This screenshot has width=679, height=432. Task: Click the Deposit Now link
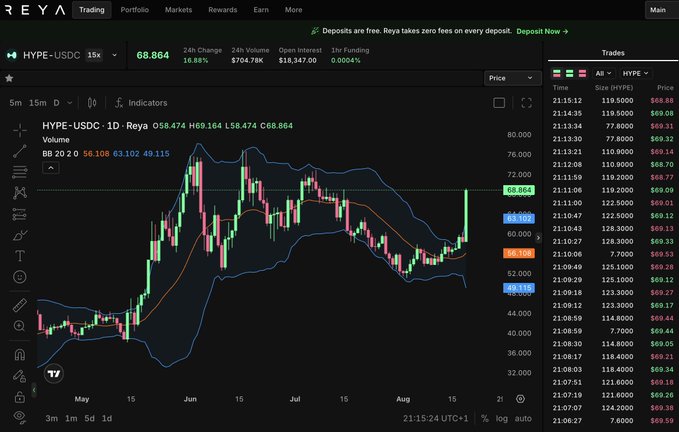tap(542, 31)
